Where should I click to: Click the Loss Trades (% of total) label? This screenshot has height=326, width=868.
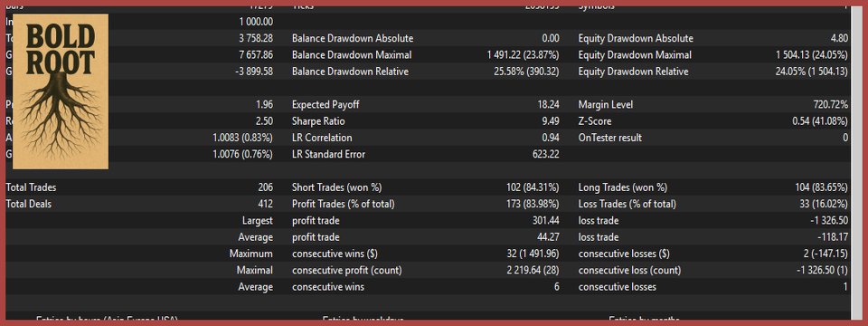627,204
